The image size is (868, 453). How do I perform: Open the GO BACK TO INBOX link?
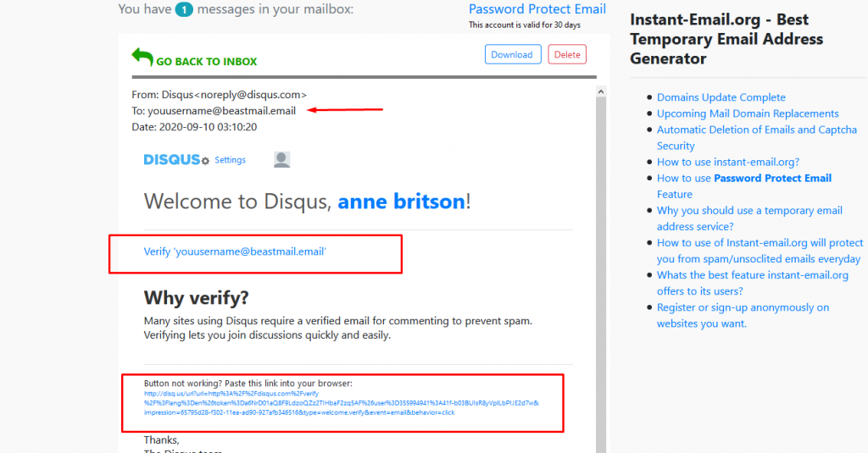pyautogui.click(x=207, y=62)
